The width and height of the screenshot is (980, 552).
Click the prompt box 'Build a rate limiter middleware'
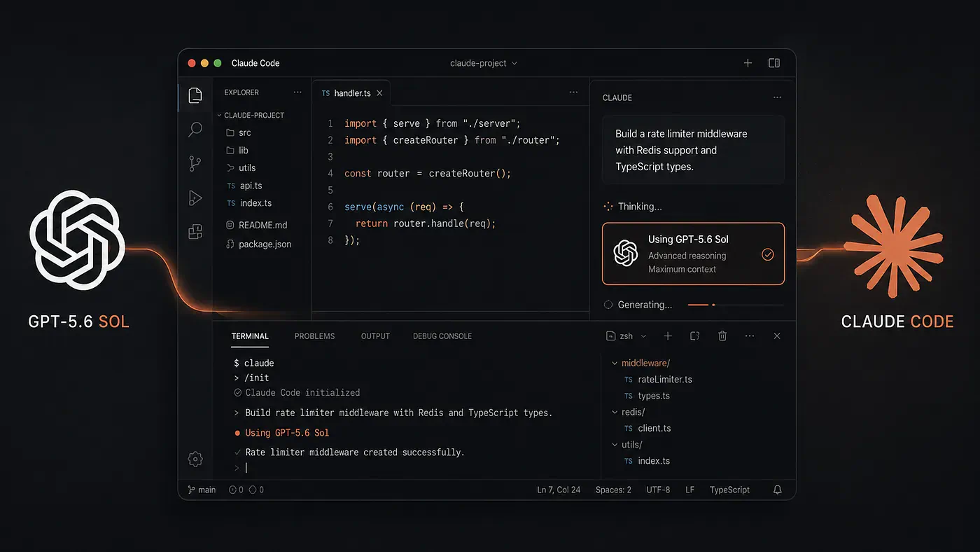tap(693, 150)
